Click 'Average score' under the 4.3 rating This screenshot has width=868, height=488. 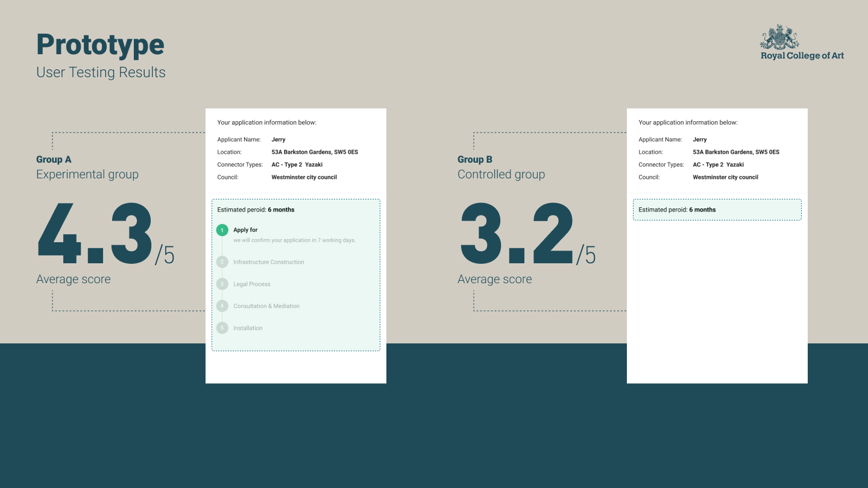click(74, 280)
